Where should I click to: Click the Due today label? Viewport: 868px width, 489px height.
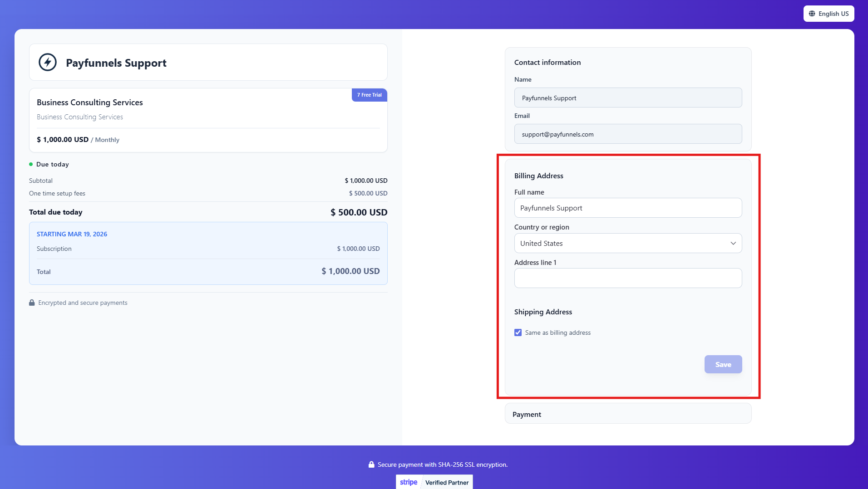53,164
